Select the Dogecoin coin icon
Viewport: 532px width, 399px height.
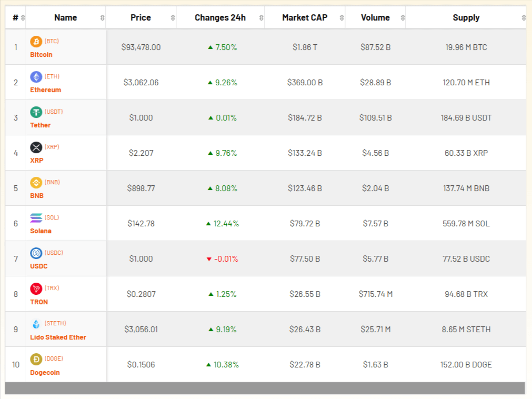36,358
